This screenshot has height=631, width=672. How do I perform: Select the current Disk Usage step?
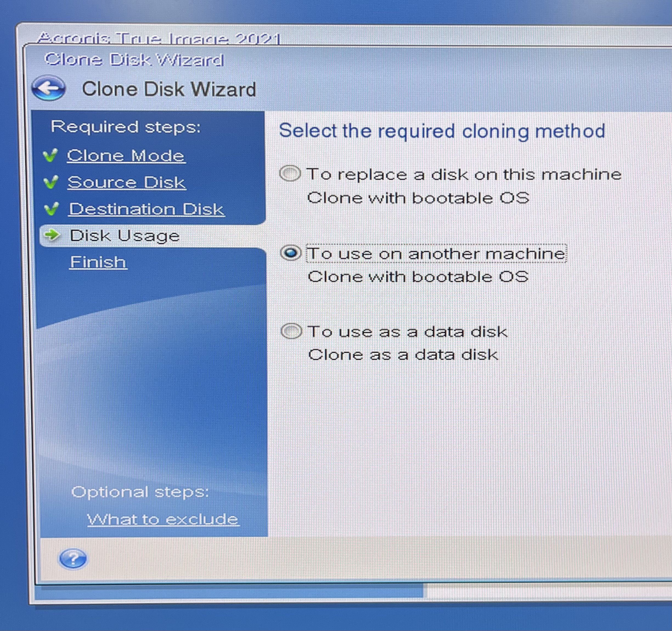pos(124,236)
